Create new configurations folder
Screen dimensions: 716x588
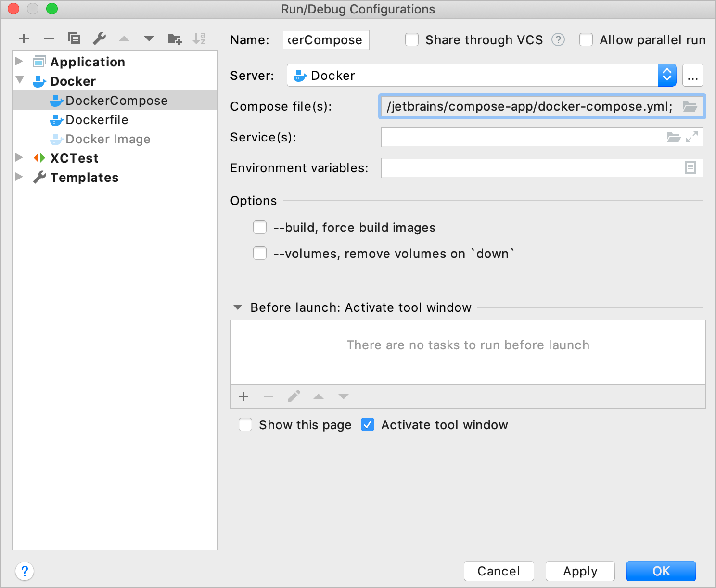click(x=175, y=39)
